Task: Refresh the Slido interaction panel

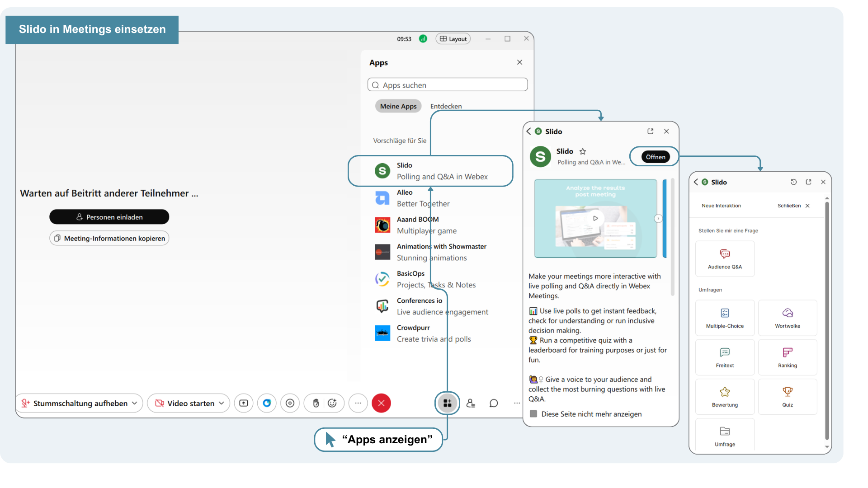Action: click(x=793, y=182)
